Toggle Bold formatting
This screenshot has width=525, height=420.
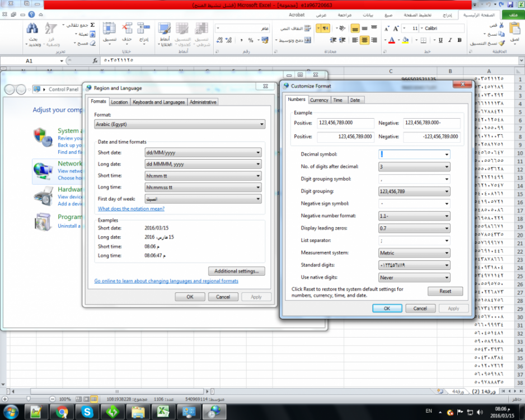[x=460, y=40]
